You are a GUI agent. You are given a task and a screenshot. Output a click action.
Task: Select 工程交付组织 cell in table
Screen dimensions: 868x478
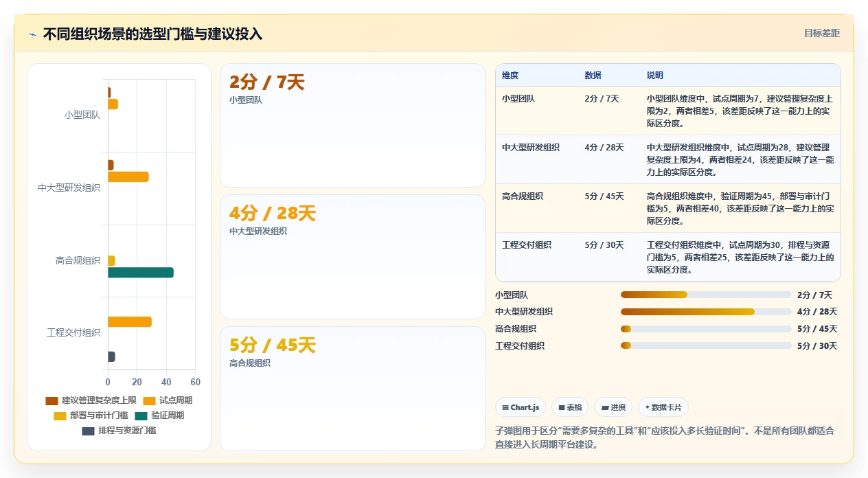pyautogui.click(x=527, y=245)
